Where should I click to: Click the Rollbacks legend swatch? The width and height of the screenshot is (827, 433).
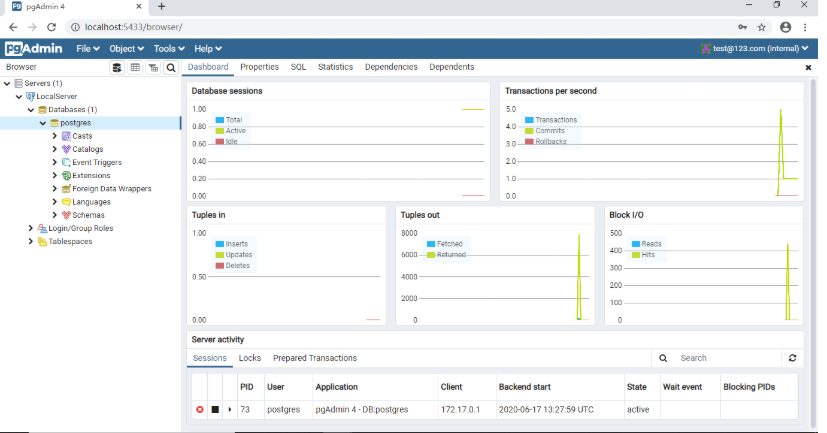pos(529,142)
